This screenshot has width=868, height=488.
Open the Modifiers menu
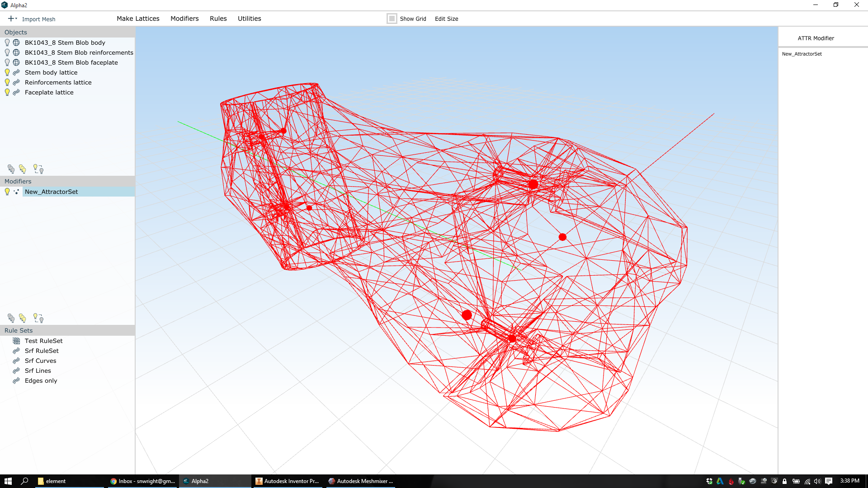tap(184, 19)
